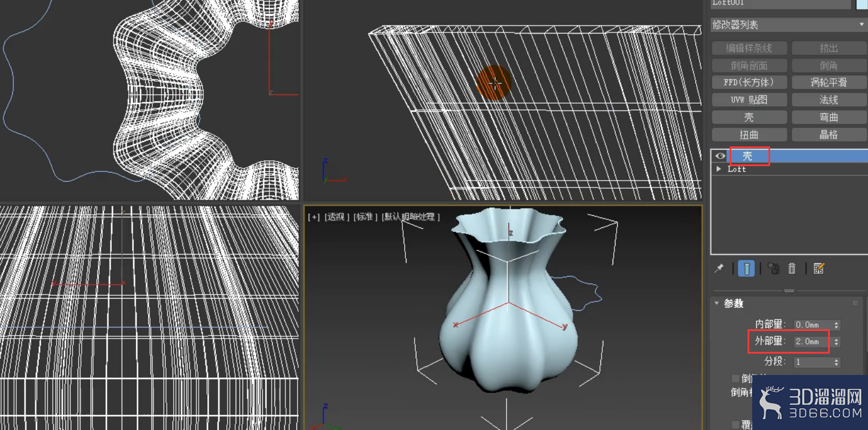Click the 参数 rollout grip dots icon
The image size is (868, 430).
[855, 303]
